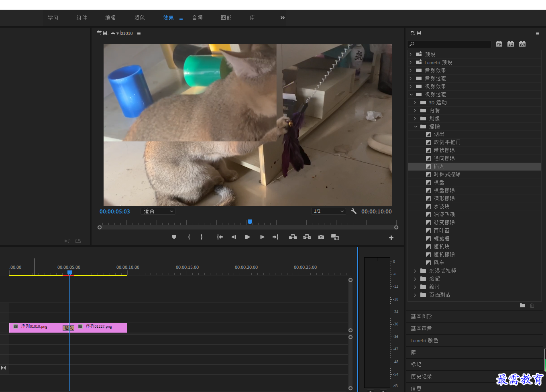Screen dimensions: 546x392
Task: Click the Extract button
Action: click(x=307, y=237)
